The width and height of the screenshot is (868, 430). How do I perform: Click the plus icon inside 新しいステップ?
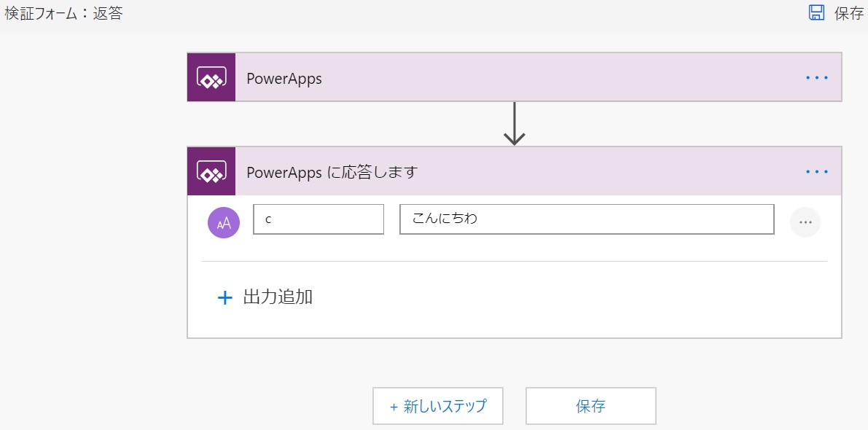[394, 406]
